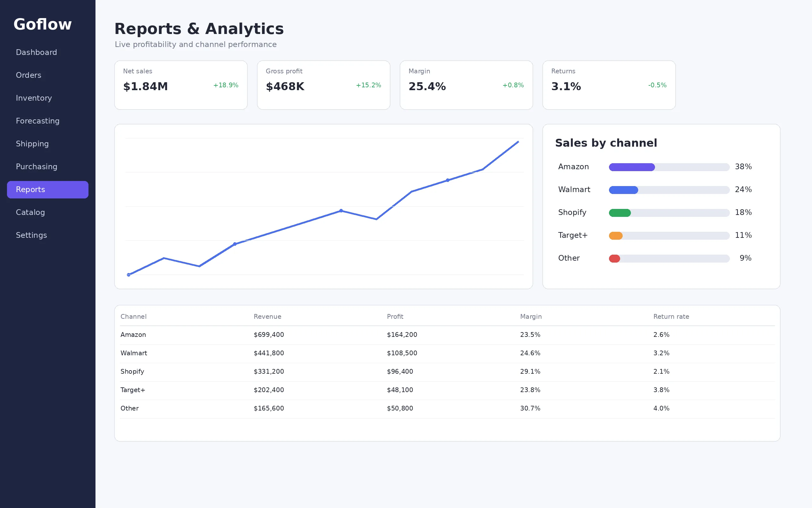Screen dimensions: 812x508
Task: Go to Orders in the sidebar
Action: coord(48,75)
